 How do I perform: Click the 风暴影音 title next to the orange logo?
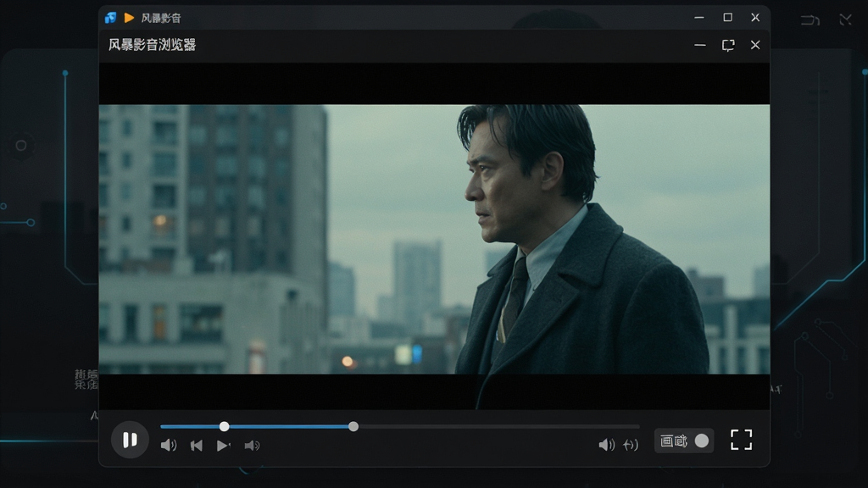(161, 19)
